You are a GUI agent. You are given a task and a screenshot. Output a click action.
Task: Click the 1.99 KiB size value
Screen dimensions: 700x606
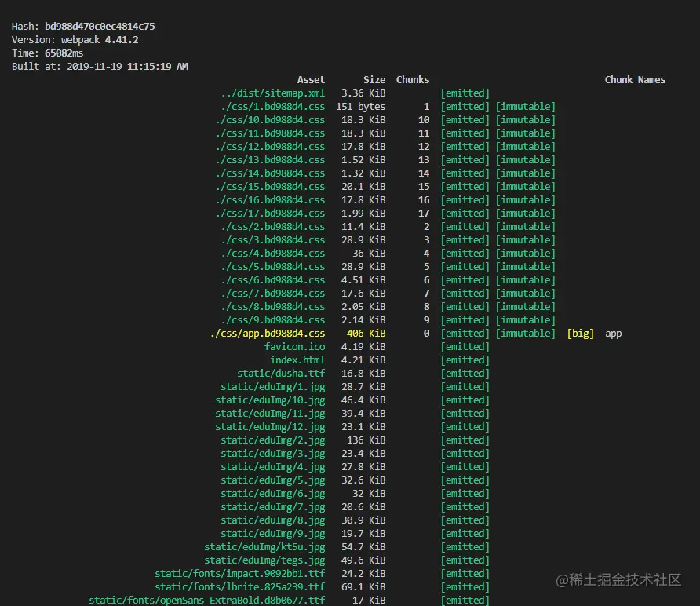pyautogui.click(x=363, y=214)
